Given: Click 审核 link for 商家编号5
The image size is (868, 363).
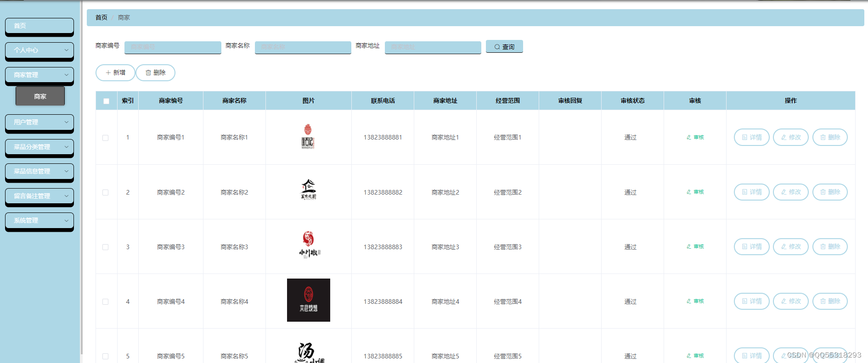Looking at the screenshot, I should click(695, 356).
